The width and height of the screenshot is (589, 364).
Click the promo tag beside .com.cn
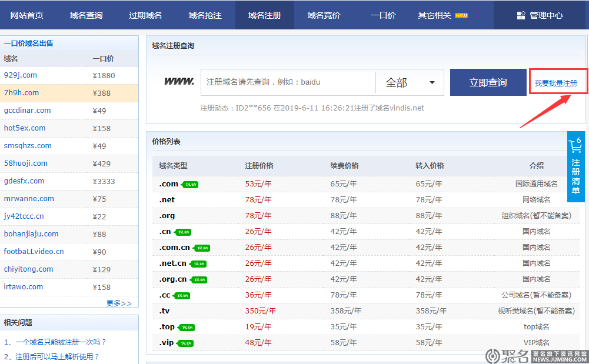[202, 248]
